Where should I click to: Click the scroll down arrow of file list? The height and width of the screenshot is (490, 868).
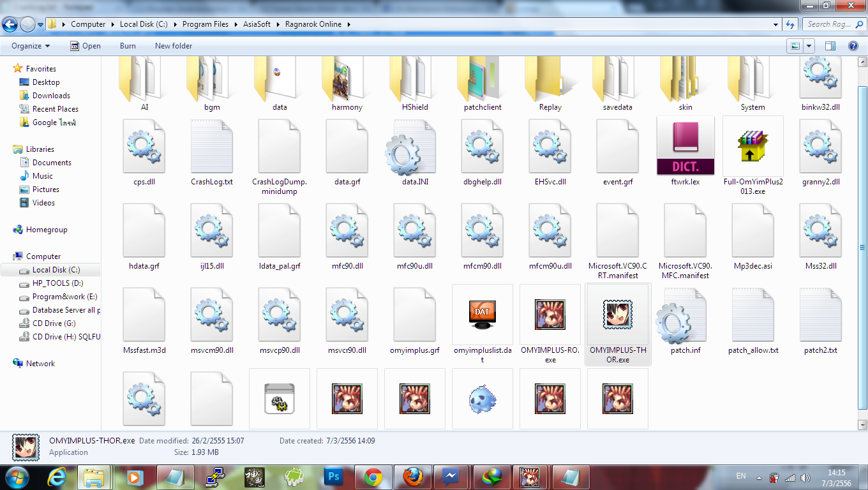coord(863,424)
